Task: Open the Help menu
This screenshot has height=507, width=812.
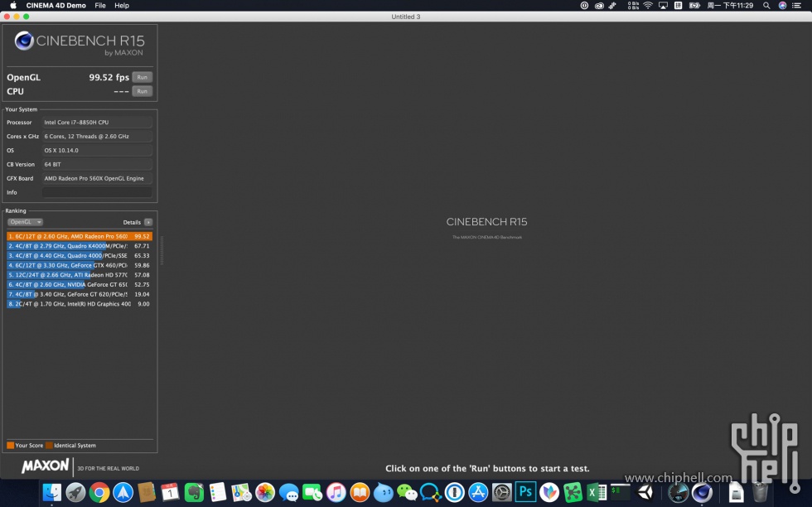Action: (122, 5)
